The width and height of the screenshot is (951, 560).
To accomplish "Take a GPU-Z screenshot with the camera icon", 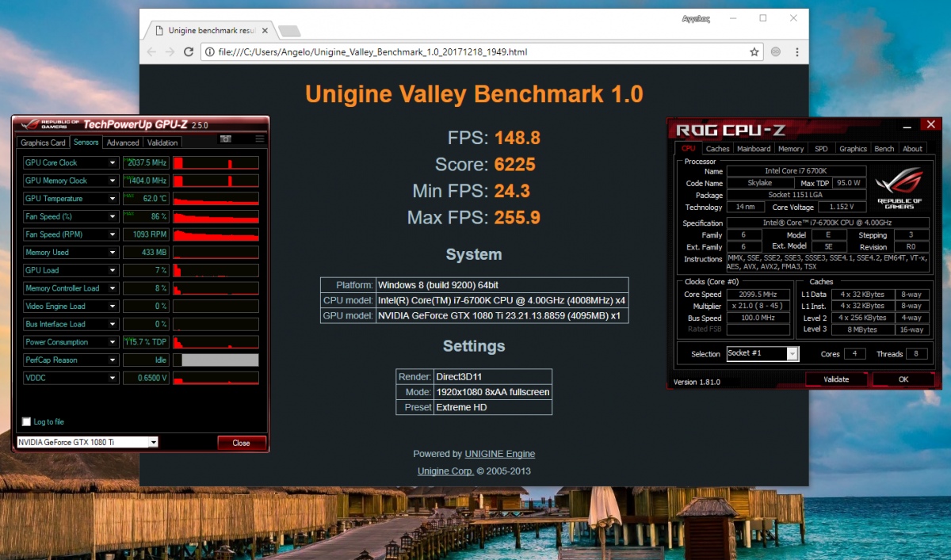I will [x=225, y=139].
